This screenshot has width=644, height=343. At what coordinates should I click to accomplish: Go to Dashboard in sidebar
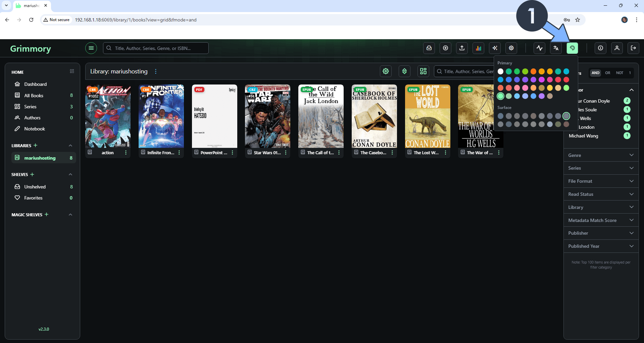point(35,84)
